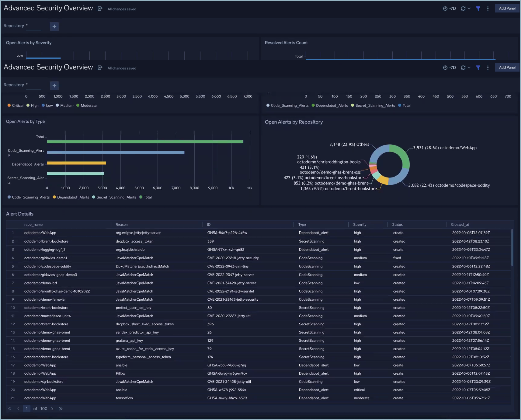The image size is (521, 420).
Task: Toggle Dependabot_Alerts in Open Alerts by Type legend
Action: click(x=71, y=197)
